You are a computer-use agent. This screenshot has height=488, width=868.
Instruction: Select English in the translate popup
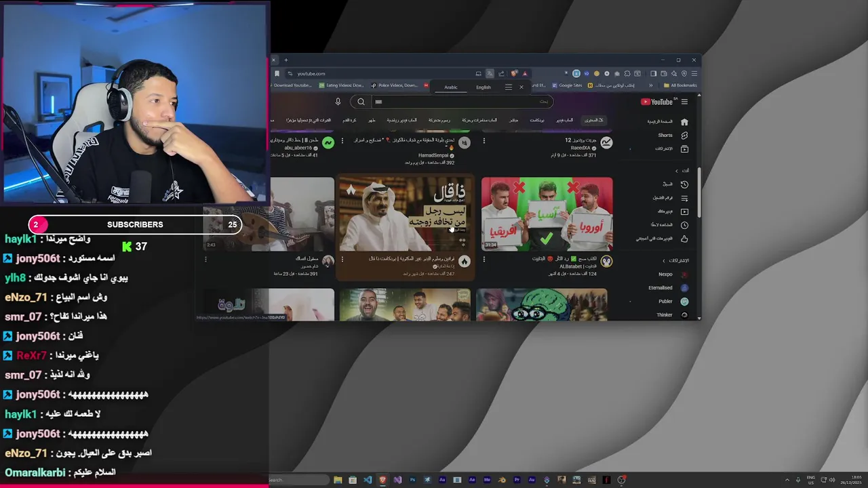[484, 87]
